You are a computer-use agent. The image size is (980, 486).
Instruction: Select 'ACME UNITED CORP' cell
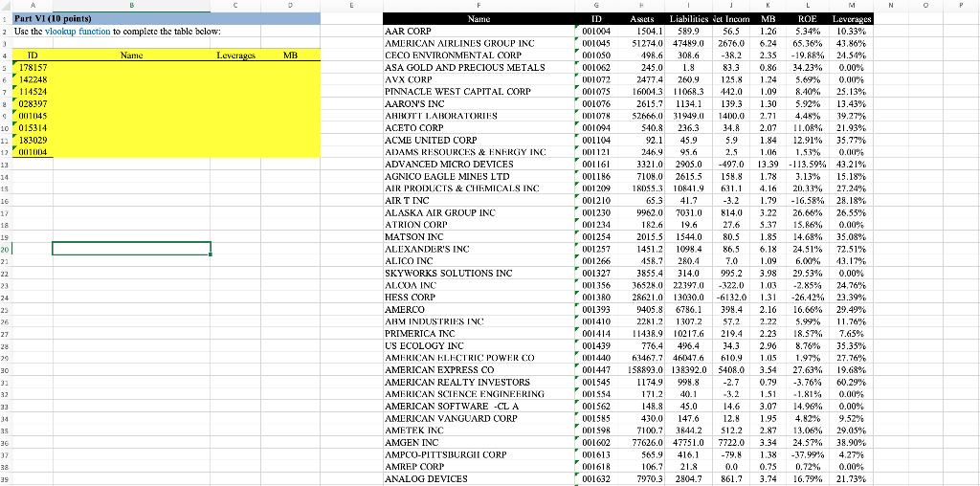[479, 140]
